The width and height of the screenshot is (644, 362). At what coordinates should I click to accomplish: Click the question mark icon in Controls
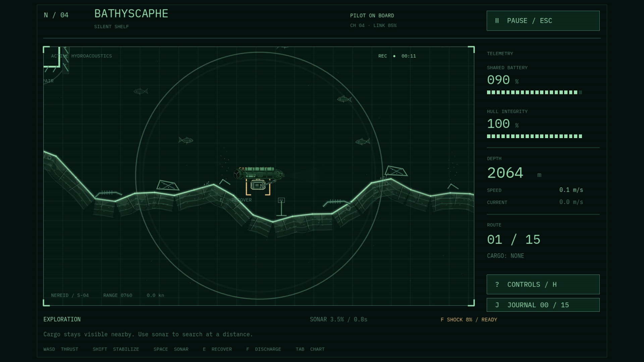[x=497, y=285]
